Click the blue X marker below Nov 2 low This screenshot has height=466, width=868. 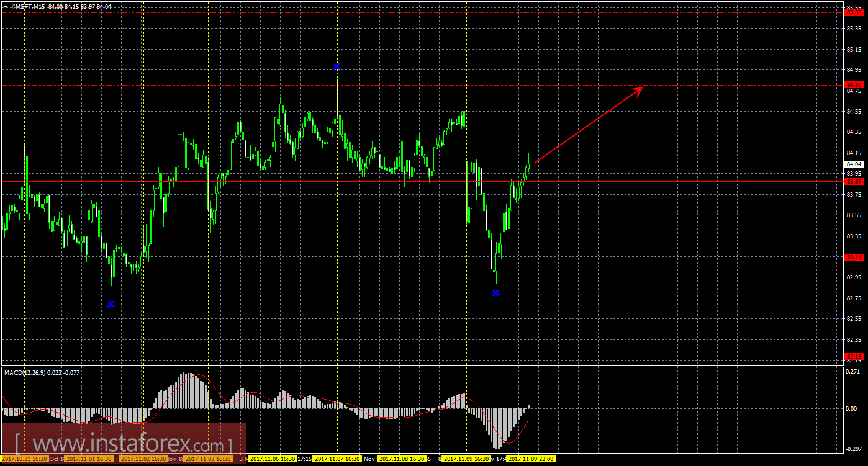click(x=111, y=304)
